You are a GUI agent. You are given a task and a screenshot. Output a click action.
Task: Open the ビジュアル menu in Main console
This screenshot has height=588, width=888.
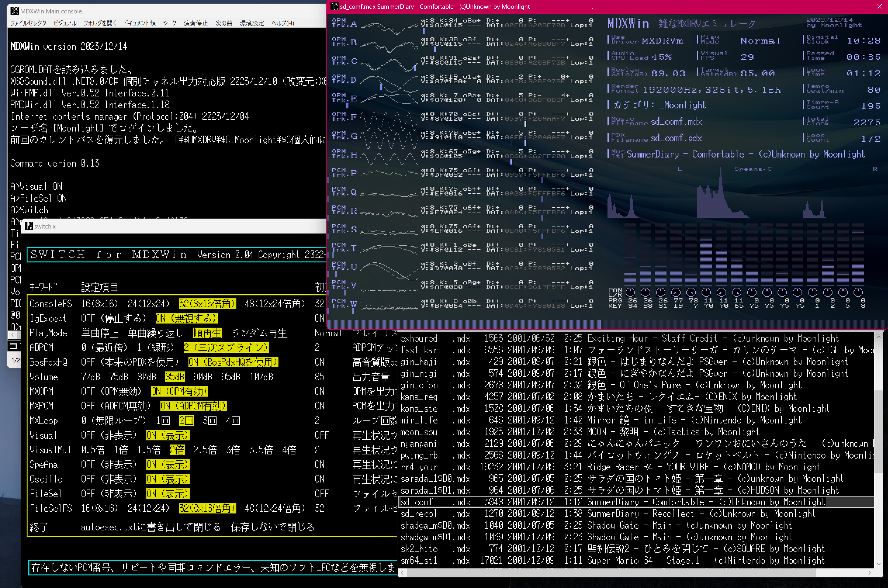click(65, 23)
